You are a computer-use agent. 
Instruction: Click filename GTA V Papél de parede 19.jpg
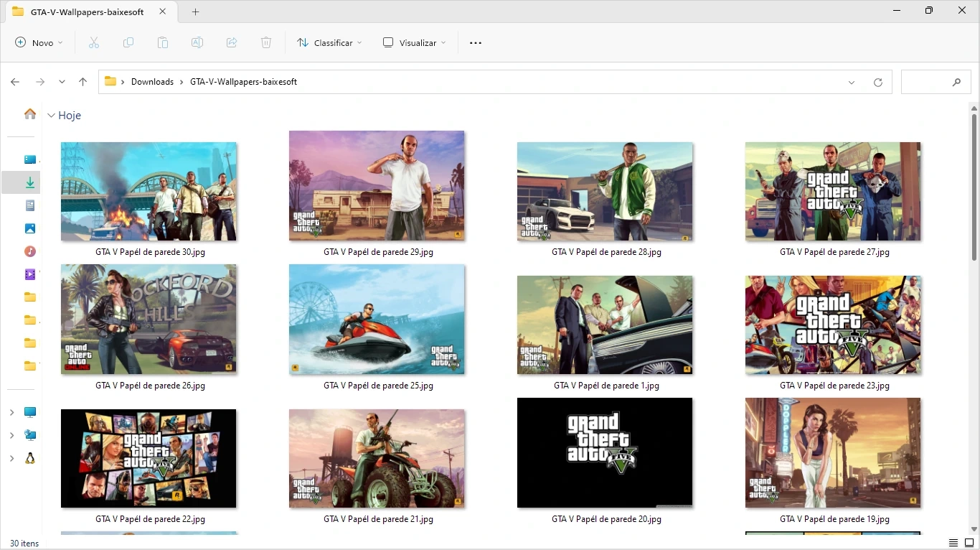click(834, 519)
